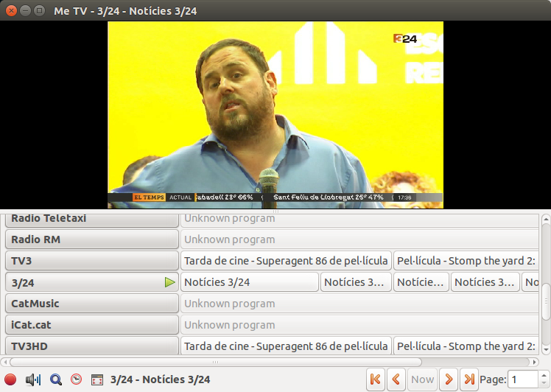Screen dimensions: 551x392
Task: Switch to Radio RM channel
Action: pos(91,239)
